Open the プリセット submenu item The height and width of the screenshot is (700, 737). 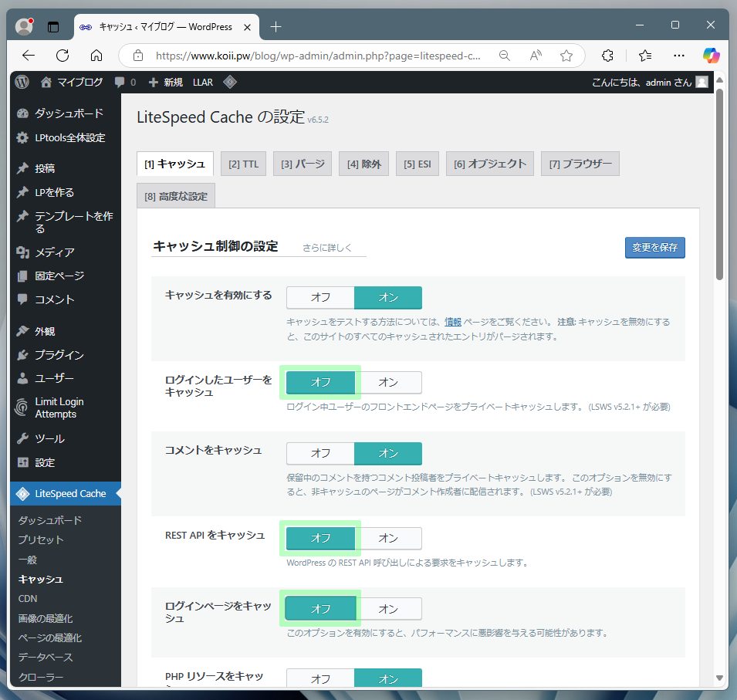(41, 539)
